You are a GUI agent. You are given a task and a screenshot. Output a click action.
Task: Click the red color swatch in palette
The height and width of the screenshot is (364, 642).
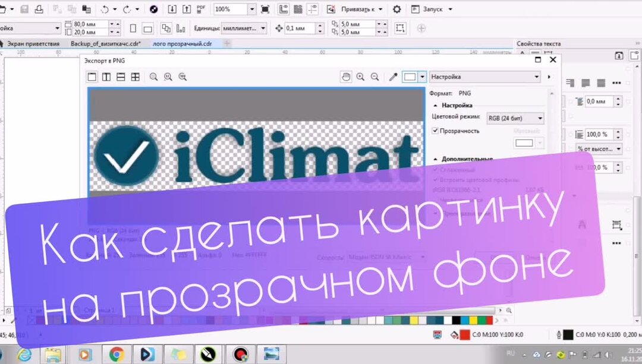point(490,320)
